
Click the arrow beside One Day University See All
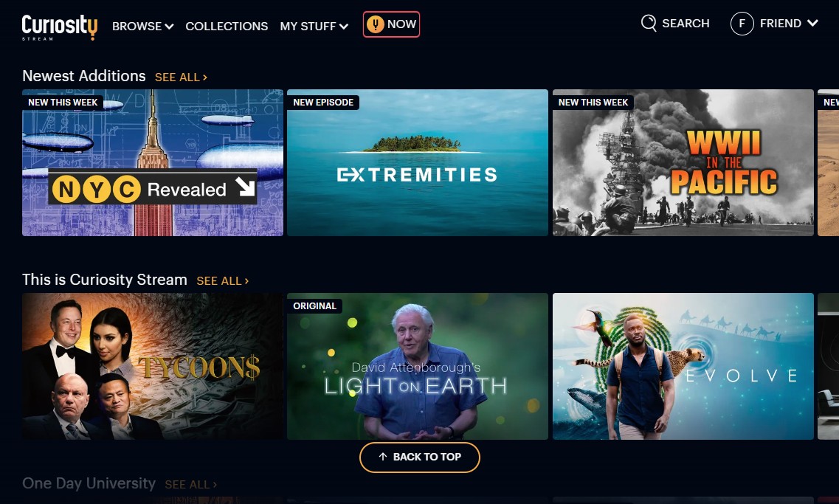[215, 485]
